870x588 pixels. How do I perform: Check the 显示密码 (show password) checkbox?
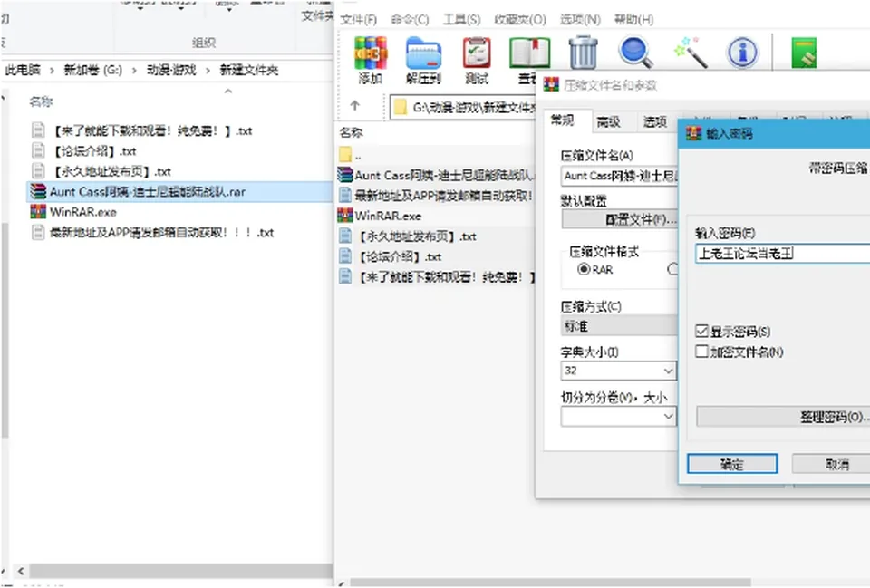click(x=701, y=332)
